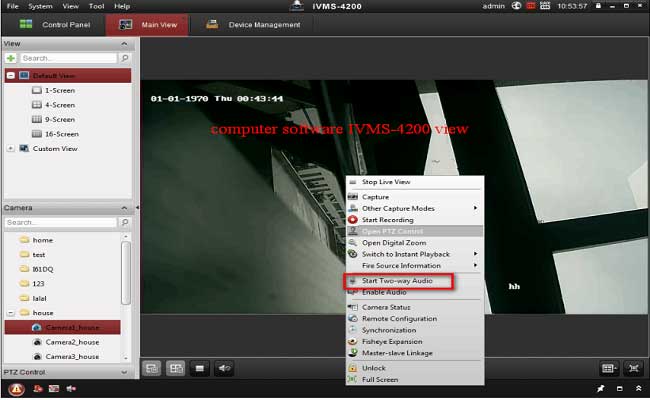650x400 pixels.
Task: Click the alarm warning icon in status bar
Action: point(16,388)
